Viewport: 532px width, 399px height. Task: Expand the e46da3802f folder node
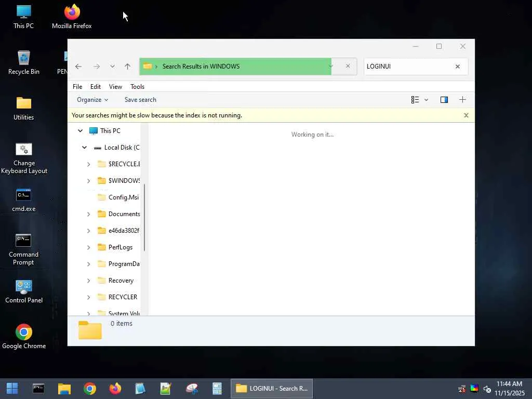click(x=88, y=231)
